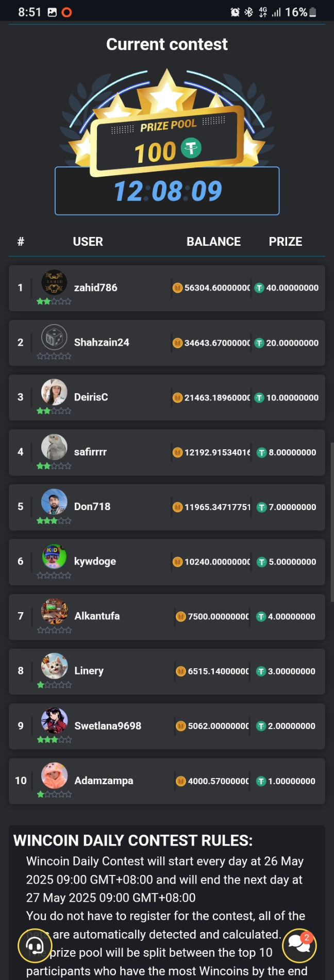Sort by BALANCE column header

213,242
